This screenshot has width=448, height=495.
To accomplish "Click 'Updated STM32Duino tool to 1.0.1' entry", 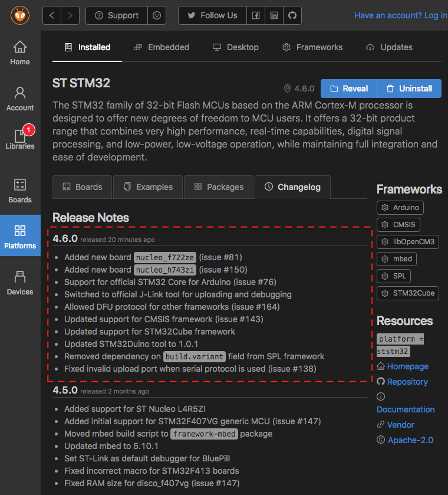I will tap(131, 344).
